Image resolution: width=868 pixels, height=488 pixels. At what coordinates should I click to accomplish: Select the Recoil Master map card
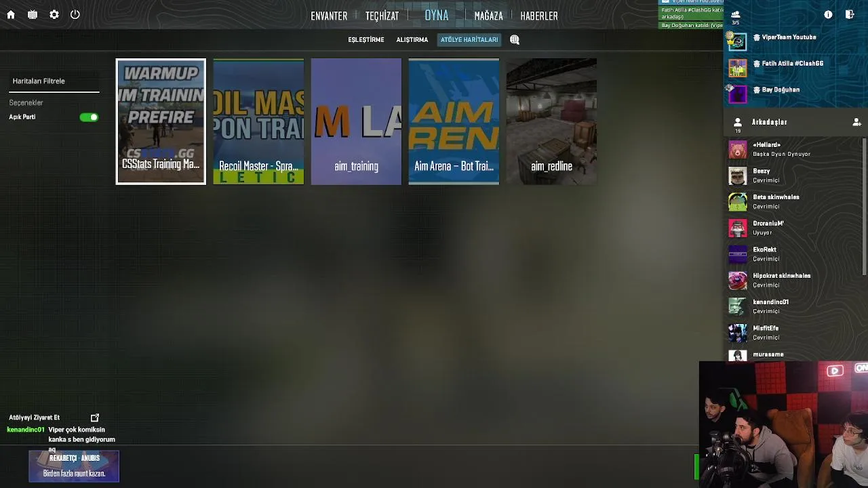tap(258, 121)
